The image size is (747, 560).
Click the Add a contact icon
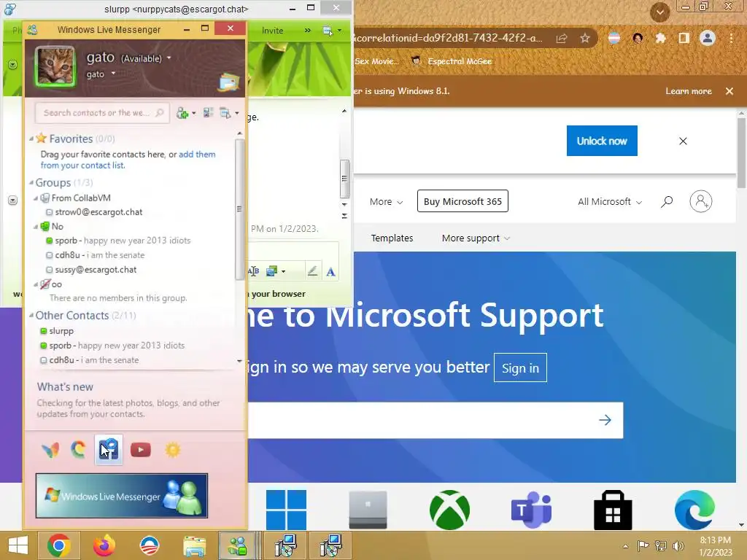click(x=182, y=113)
